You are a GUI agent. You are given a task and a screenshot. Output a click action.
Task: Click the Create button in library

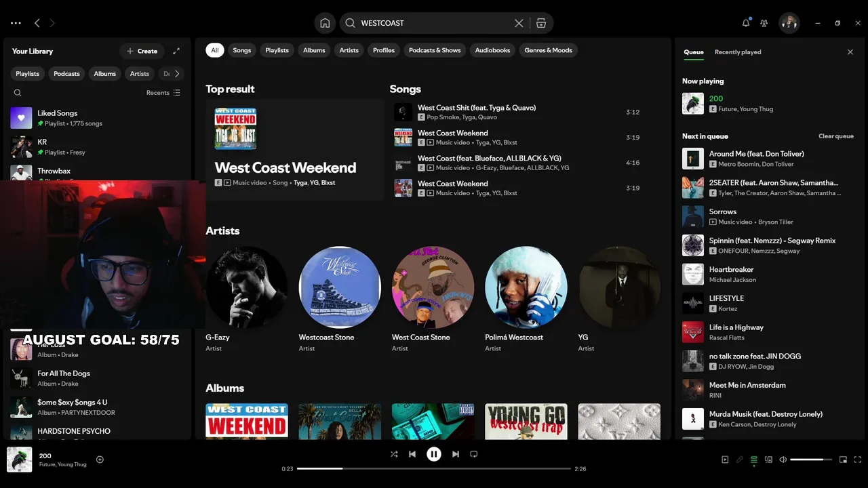142,51
